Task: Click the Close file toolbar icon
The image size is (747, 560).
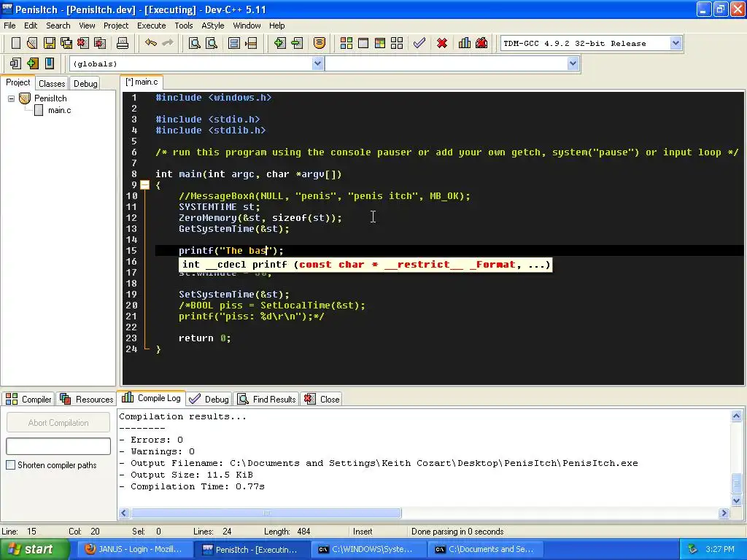Action: [x=83, y=43]
